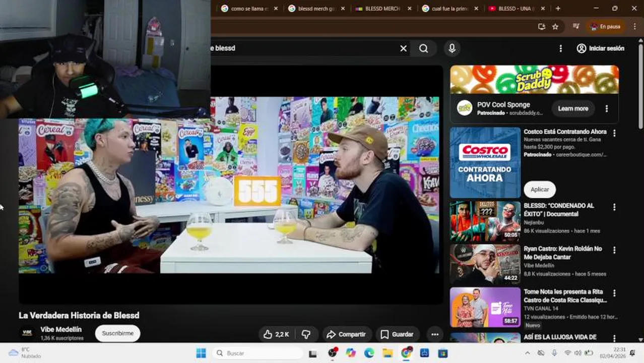Play BLESSD Condenado al Éxito documentary thumbnail
The width and height of the screenshot is (644, 363).
tap(485, 221)
